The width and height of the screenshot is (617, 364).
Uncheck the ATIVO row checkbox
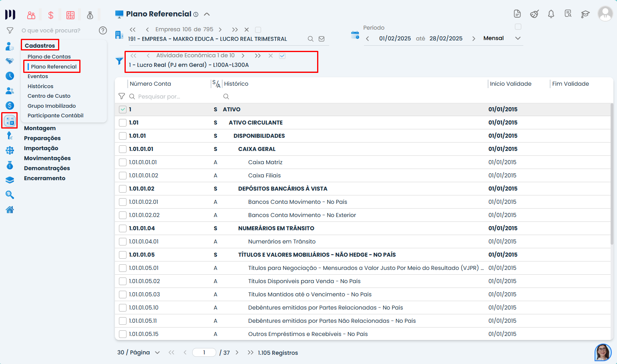click(123, 109)
